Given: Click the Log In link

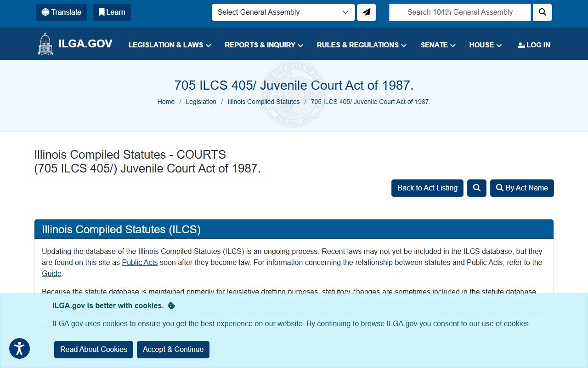Looking at the screenshot, I should pos(534,45).
